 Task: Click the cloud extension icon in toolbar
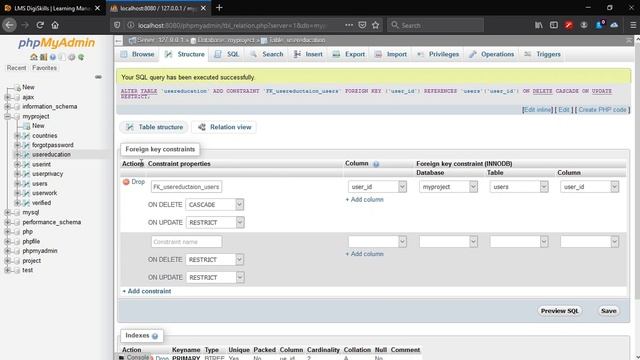614,25
